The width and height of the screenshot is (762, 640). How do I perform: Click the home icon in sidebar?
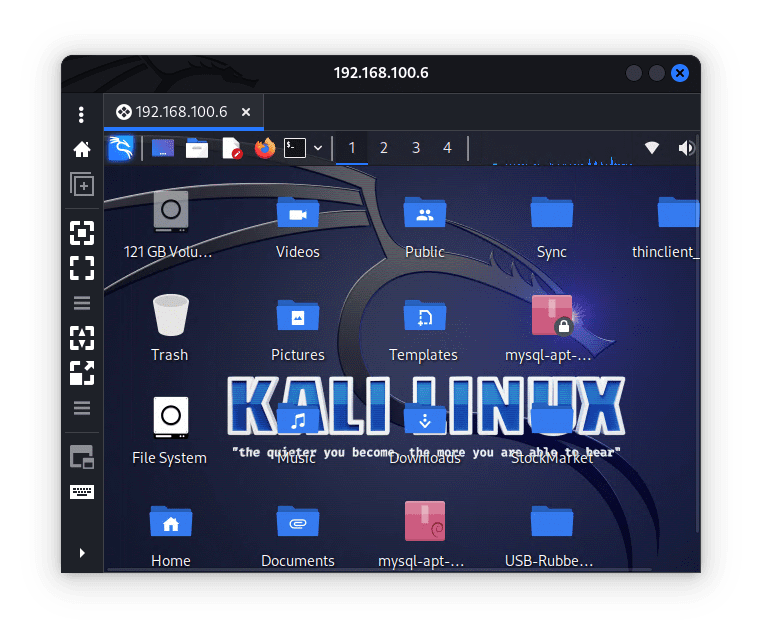(x=82, y=149)
